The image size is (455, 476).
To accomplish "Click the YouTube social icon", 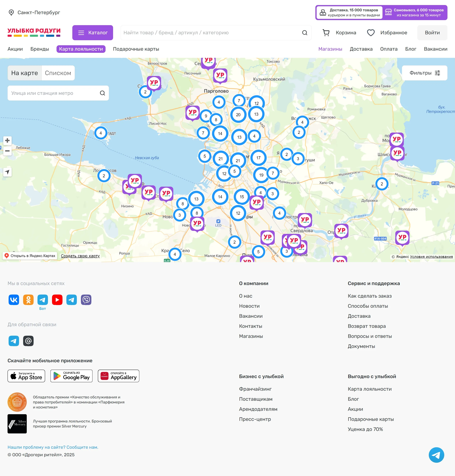I will coord(57,300).
